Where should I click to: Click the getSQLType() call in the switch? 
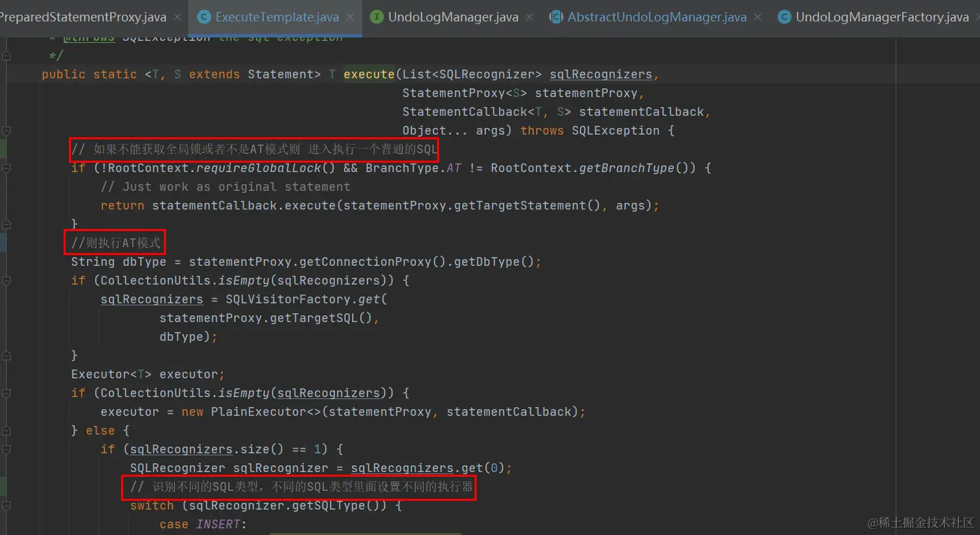339,506
